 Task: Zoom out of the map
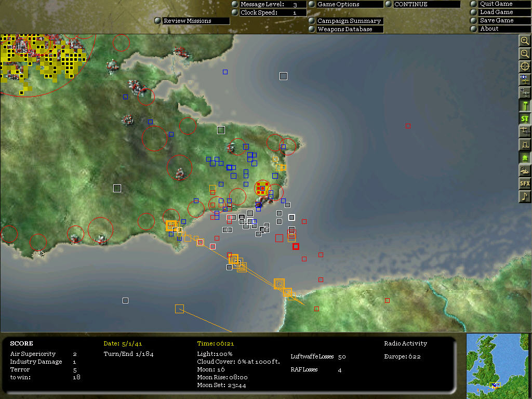[x=525, y=54]
